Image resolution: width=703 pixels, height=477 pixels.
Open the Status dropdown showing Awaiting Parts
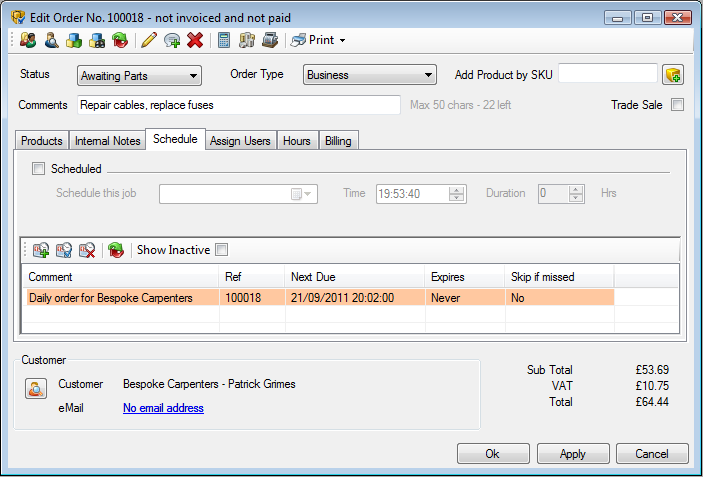point(139,75)
